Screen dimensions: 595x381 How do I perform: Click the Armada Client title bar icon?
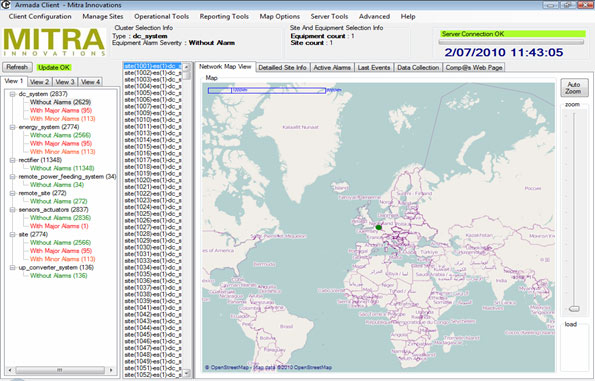5,5
